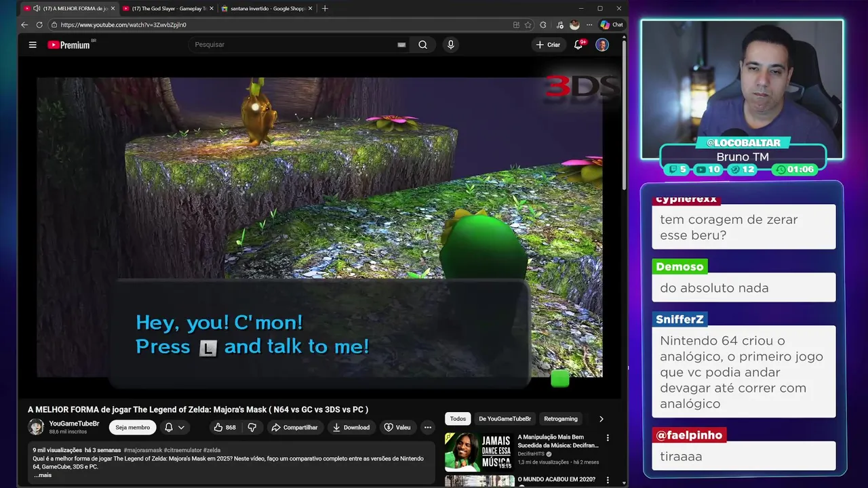Click the YouTube search magnifier button
This screenshot has width=868, height=488.
click(x=422, y=45)
